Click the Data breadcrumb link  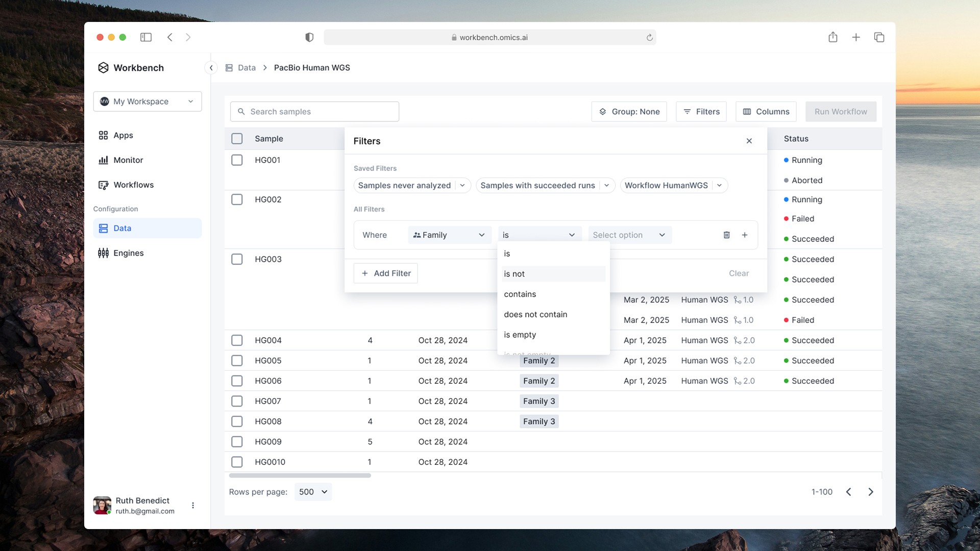pyautogui.click(x=247, y=68)
